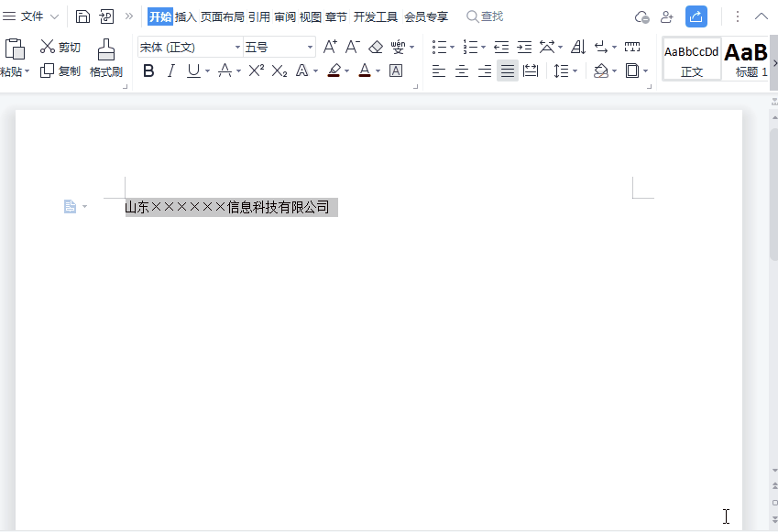The image size is (778, 532).
Task: Click the 格式刷 format painter
Action: (x=106, y=58)
